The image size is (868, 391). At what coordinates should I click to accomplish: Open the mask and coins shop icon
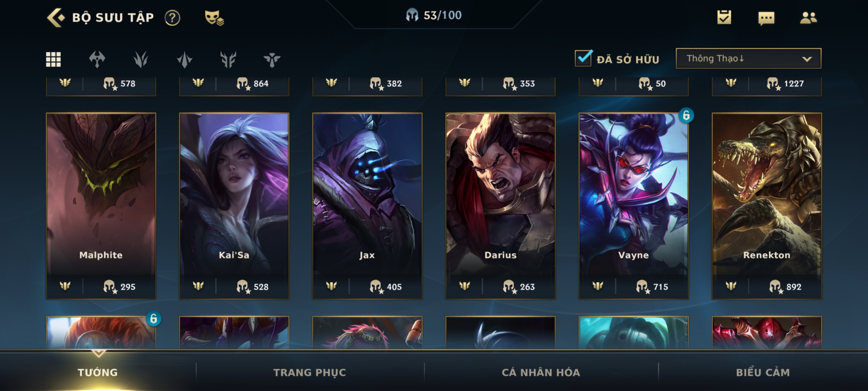[x=214, y=18]
